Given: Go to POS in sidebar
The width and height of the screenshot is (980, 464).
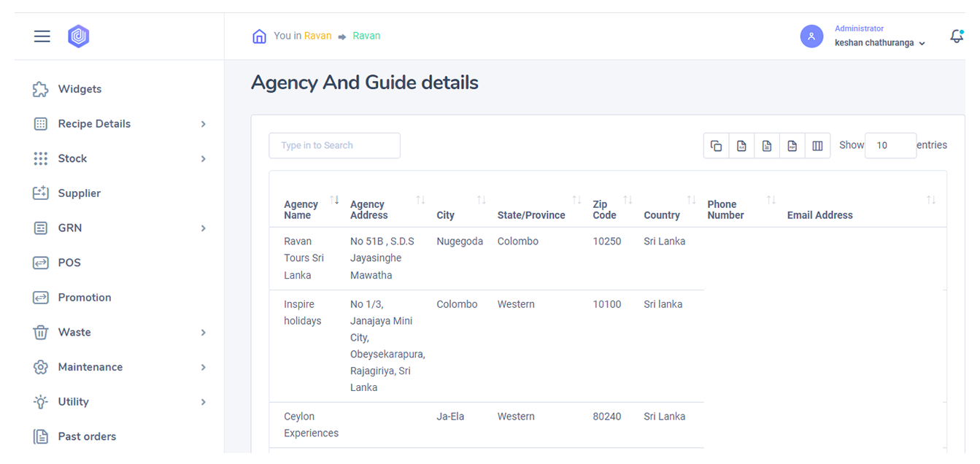Looking at the screenshot, I should [x=69, y=263].
